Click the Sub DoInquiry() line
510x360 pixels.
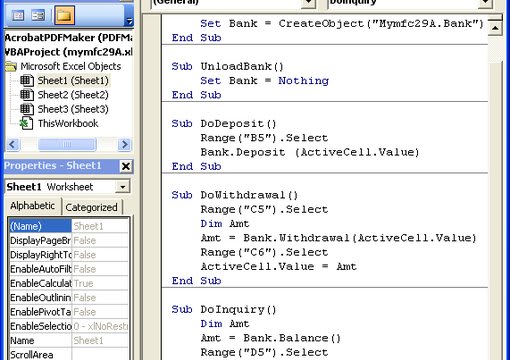tap(224, 309)
